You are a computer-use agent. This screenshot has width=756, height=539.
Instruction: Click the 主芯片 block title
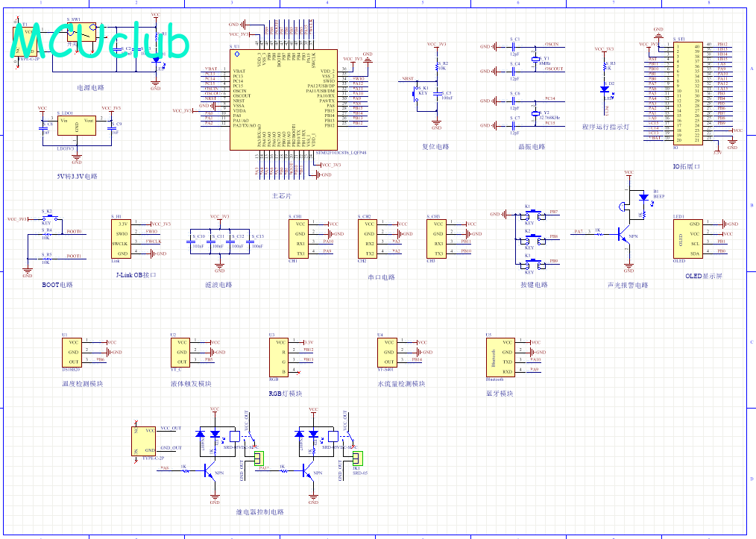tap(282, 196)
